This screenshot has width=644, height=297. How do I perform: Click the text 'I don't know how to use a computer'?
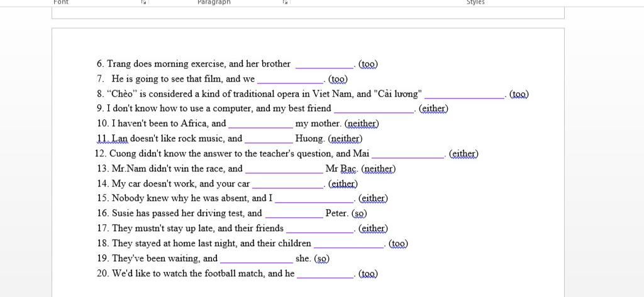pyautogui.click(x=179, y=109)
